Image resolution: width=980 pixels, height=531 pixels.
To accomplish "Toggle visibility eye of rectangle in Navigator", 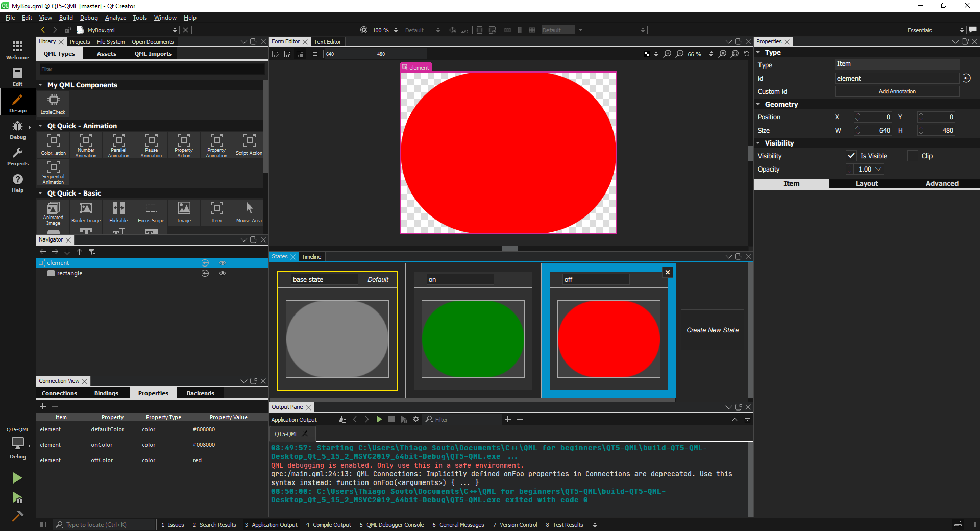I will tap(223, 273).
